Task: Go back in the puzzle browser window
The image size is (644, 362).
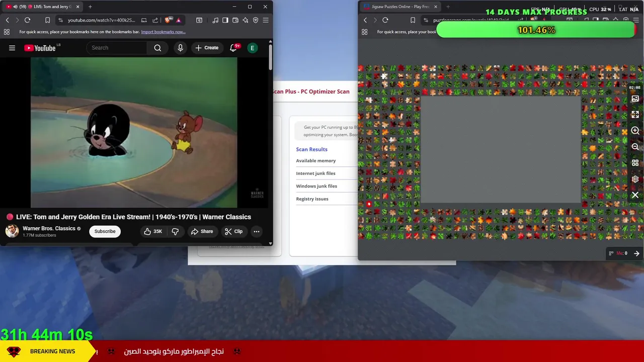Action: (x=365, y=20)
